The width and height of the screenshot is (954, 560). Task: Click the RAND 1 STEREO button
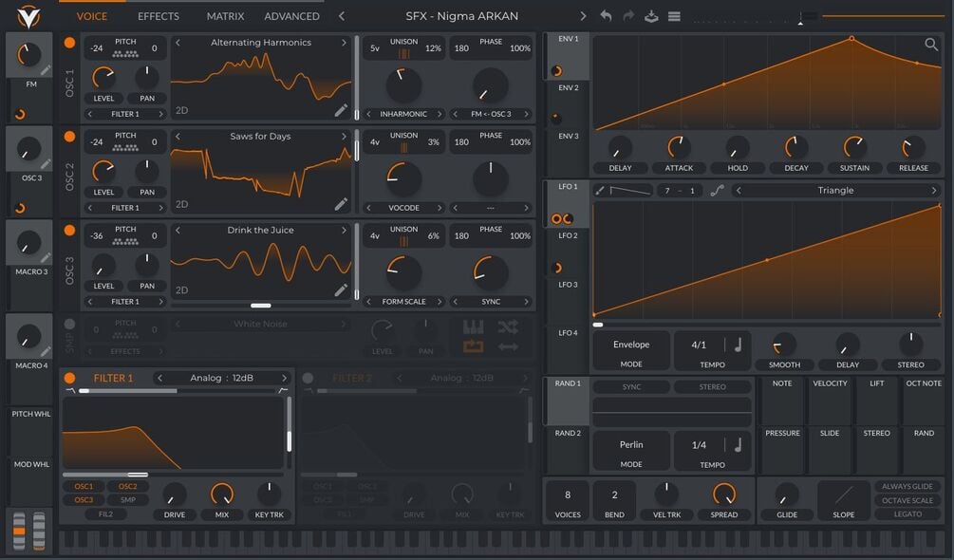coord(712,386)
